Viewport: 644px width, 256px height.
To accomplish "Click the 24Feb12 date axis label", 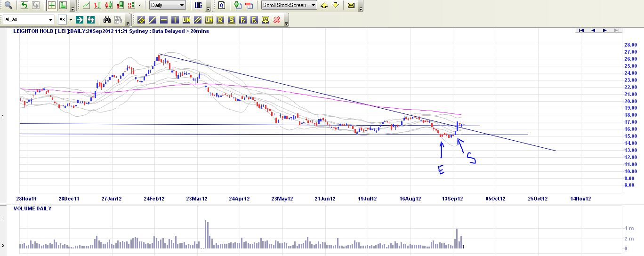I will 154,199.
